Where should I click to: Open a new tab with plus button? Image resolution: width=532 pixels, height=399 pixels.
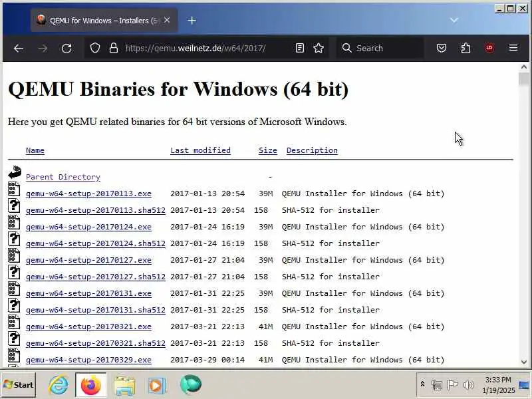(x=192, y=21)
